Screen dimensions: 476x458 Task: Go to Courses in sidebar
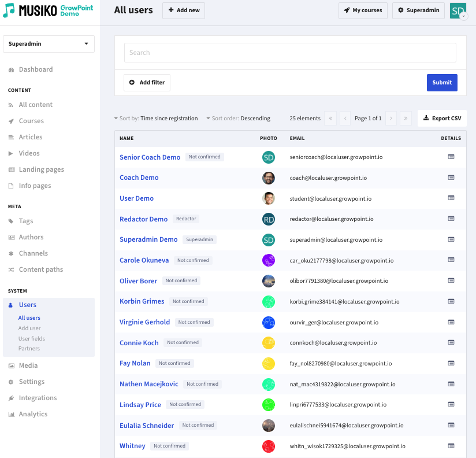tap(31, 121)
